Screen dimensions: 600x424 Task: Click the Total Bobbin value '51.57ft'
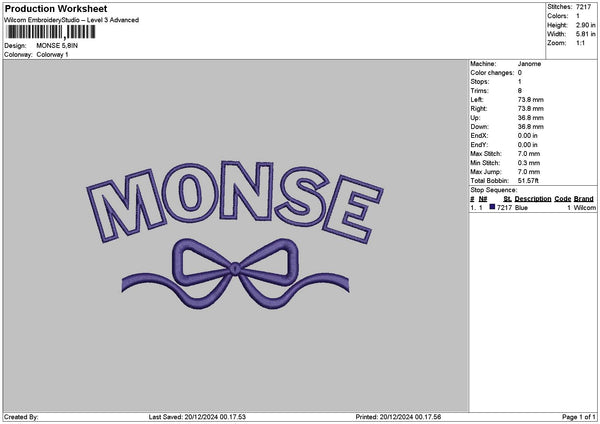coord(528,181)
